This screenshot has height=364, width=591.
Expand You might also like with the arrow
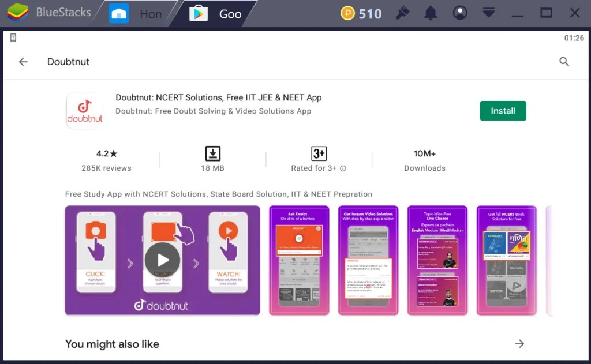(519, 344)
